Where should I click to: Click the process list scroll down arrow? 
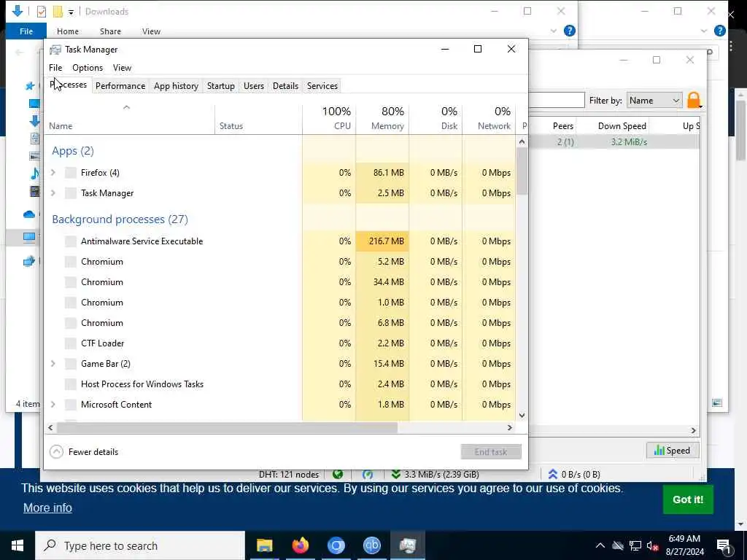point(522,415)
